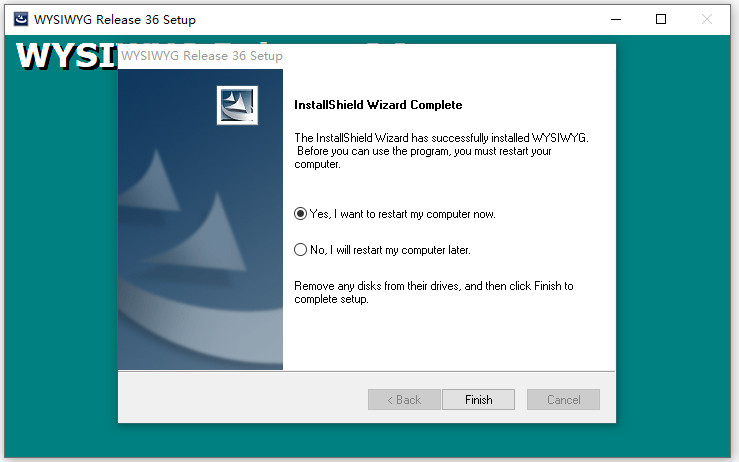
Task: Click the Finish button
Action: (478, 400)
